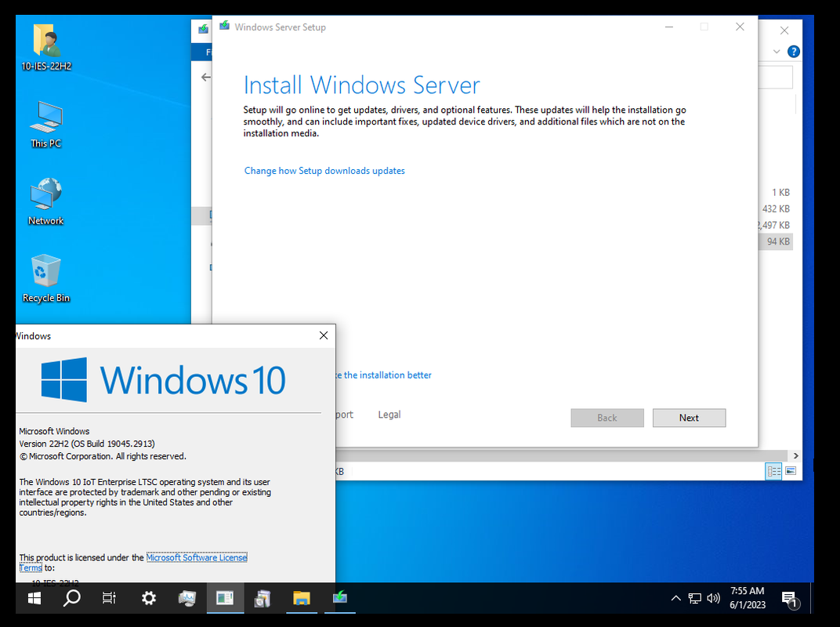Click the Back button in Setup
The height and width of the screenshot is (627, 840).
(x=607, y=418)
